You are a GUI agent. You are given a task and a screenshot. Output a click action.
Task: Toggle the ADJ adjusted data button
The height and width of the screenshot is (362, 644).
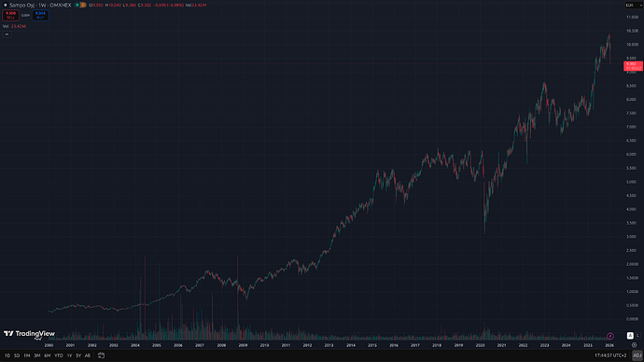tap(637, 355)
